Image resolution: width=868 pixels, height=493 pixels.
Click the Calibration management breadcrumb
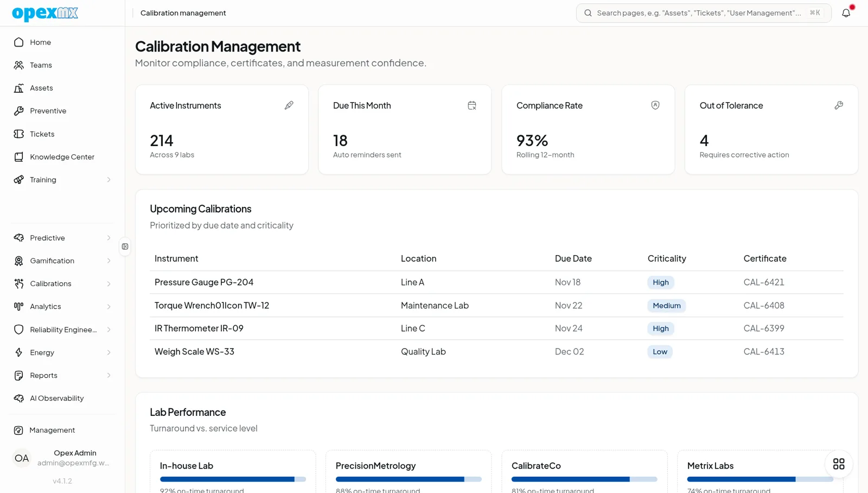[x=183, y=13]
